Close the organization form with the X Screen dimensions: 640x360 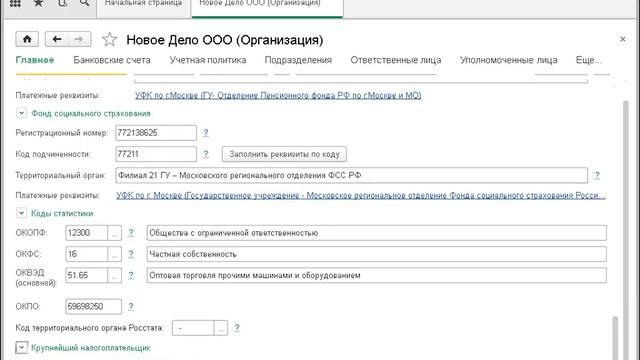[622, 39]
